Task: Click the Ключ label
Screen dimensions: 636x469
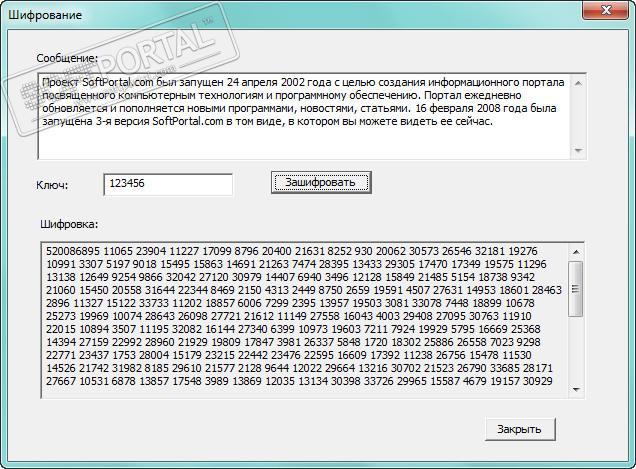Action: coord(52,185)
